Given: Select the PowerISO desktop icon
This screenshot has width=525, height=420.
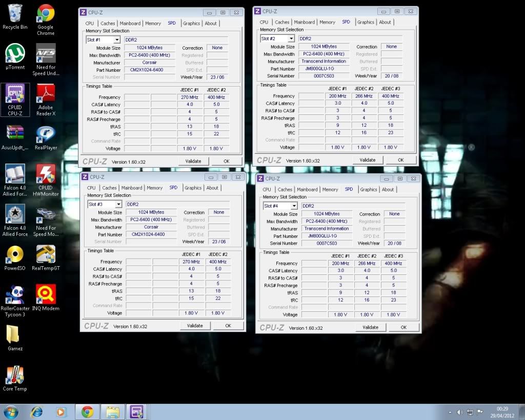Looking at the screenshot, I should pyautogui.click(x=15, y=258).
